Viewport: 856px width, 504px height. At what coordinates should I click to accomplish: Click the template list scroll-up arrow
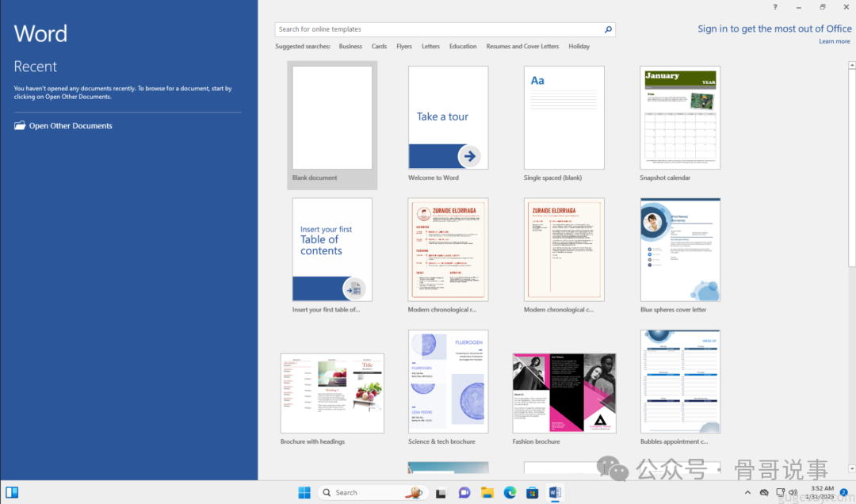pyautogui.click(x=851, y=65)
